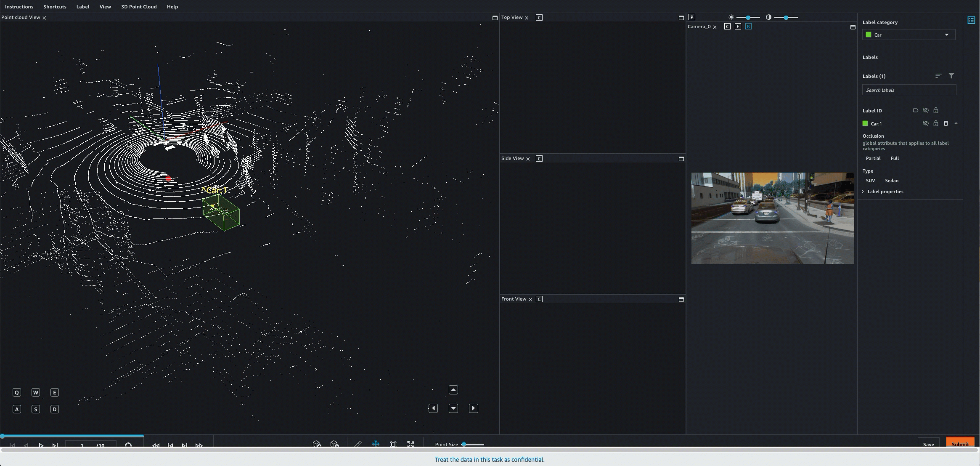Click the add point/object tool
The height and width of the screenshot is (466, 980).
coord(317,444)
